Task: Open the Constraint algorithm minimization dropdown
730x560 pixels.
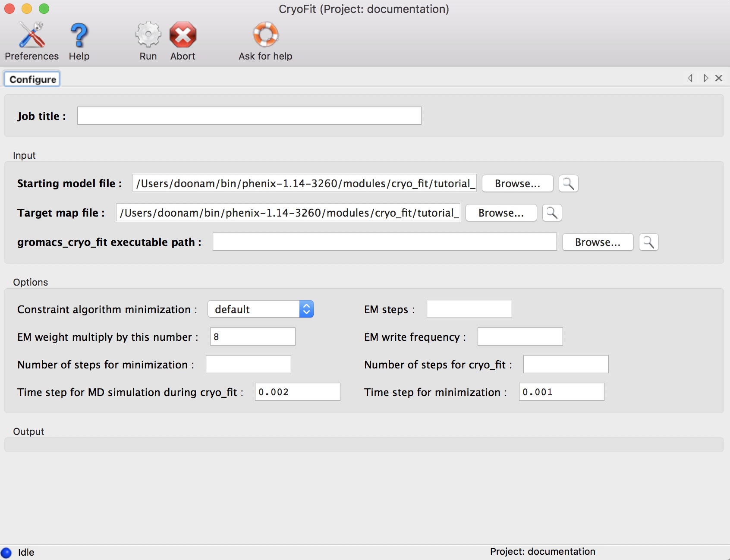Action: (x=306, y=309)
